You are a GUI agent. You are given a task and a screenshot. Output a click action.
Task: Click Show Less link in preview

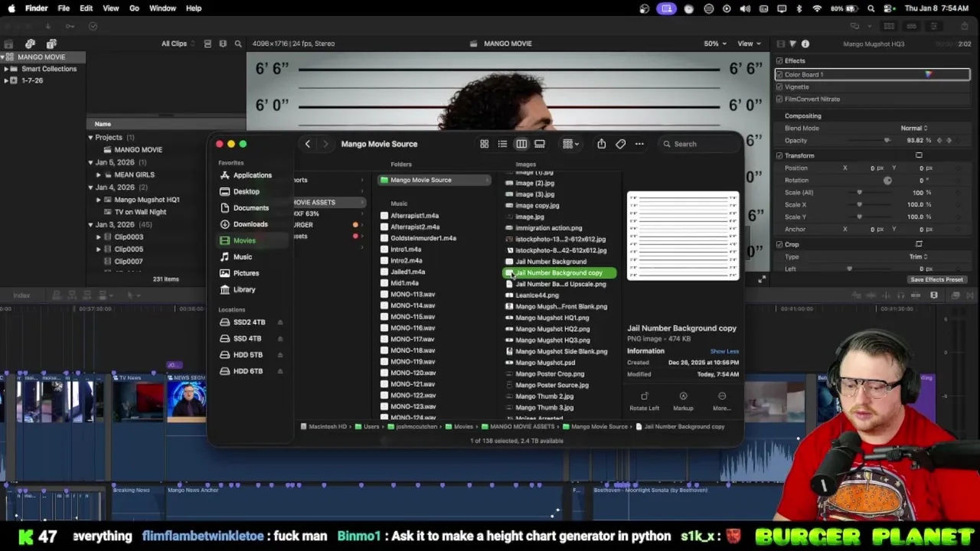(724, 351)
